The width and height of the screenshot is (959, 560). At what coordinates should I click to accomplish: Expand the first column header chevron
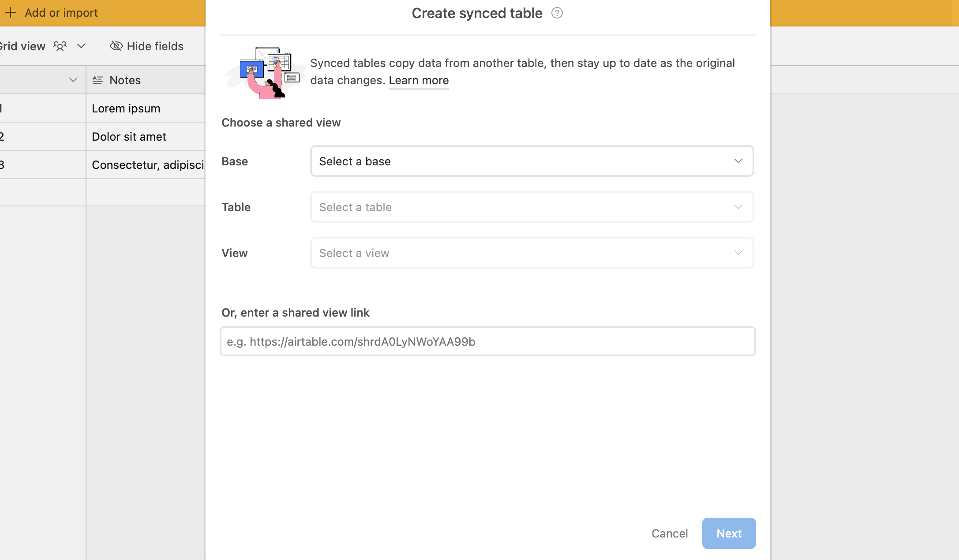tap(73, 80)
